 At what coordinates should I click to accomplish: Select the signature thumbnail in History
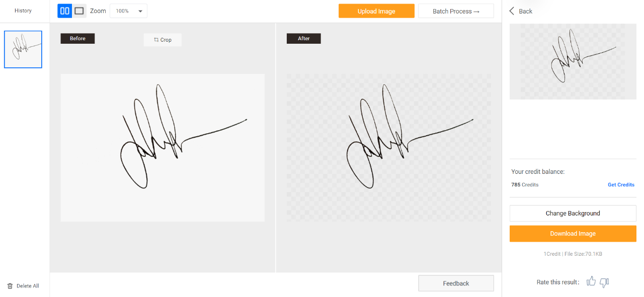pyautogui.click(x=23, y=49)
